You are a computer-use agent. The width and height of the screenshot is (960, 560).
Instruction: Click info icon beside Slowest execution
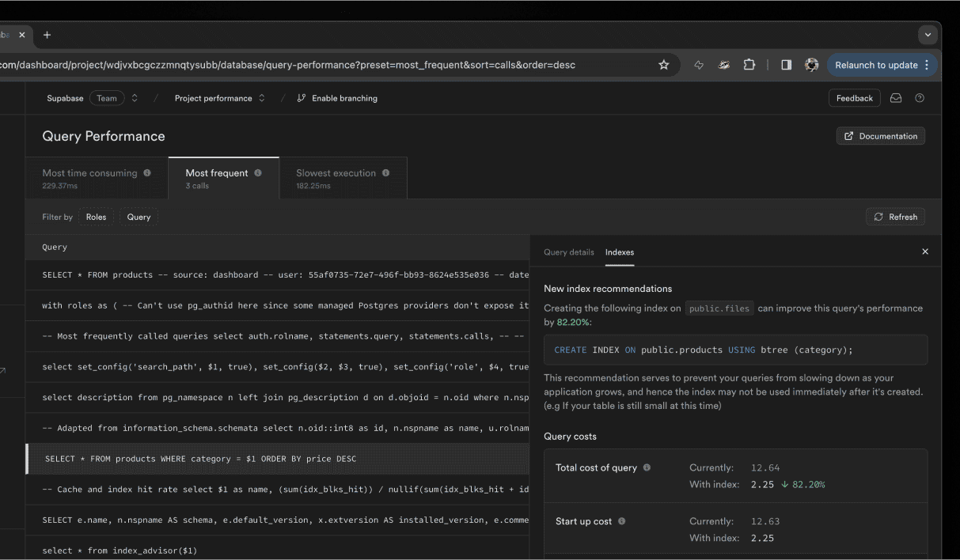(x=386, y=172)
